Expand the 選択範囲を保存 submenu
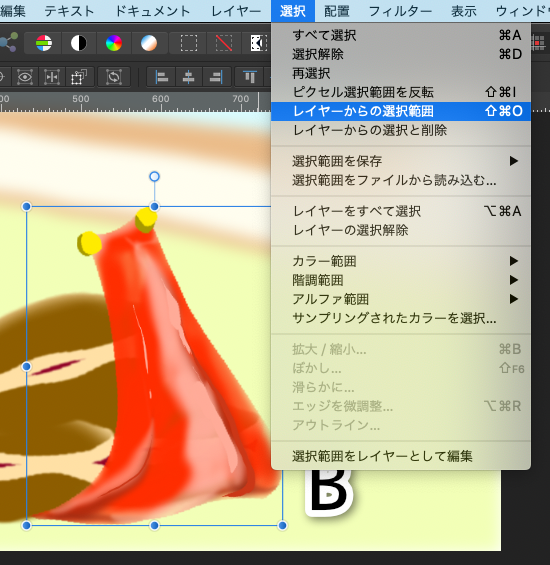 (x=401, y=161)
